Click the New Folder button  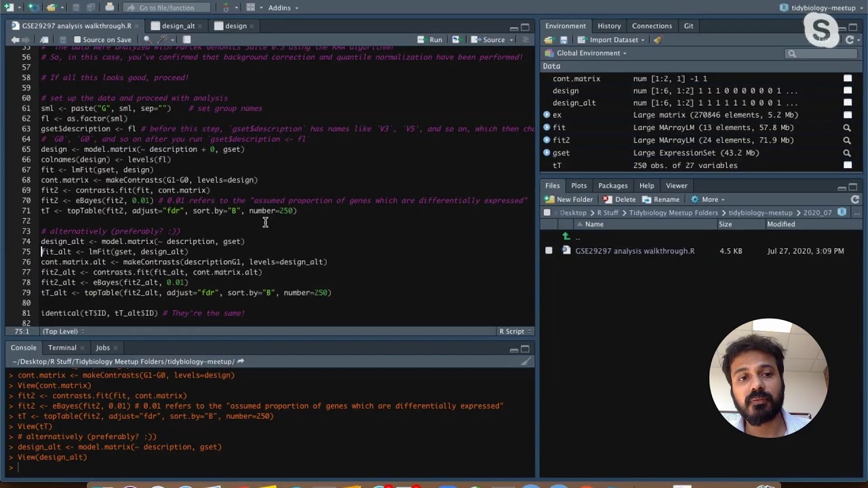click(x=570, y=199)
